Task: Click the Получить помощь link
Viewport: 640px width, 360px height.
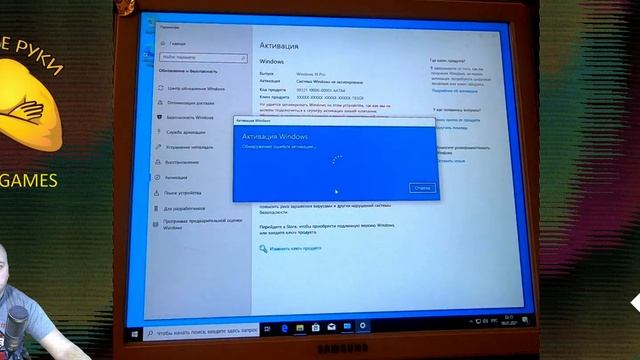Action: tap(451, 128)
